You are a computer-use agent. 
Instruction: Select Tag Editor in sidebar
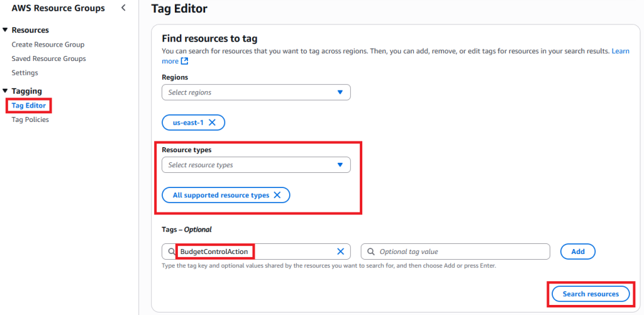click(29, 106)
